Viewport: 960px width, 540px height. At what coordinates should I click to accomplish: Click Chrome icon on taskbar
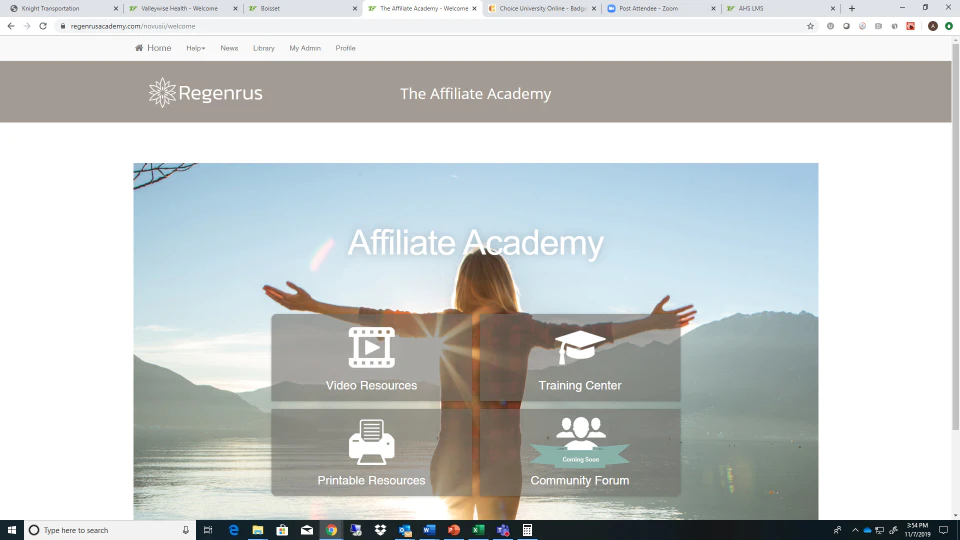click(331, 530)
